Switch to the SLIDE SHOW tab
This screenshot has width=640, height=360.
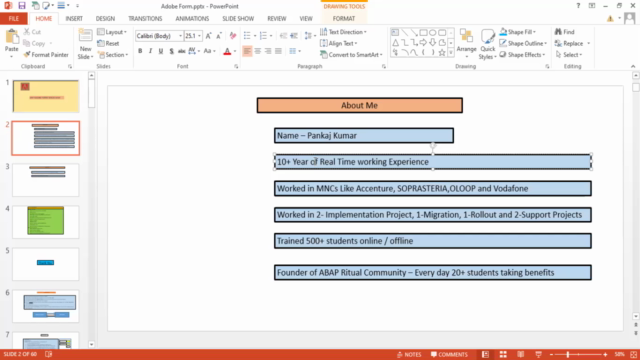(x=238, y=18)
